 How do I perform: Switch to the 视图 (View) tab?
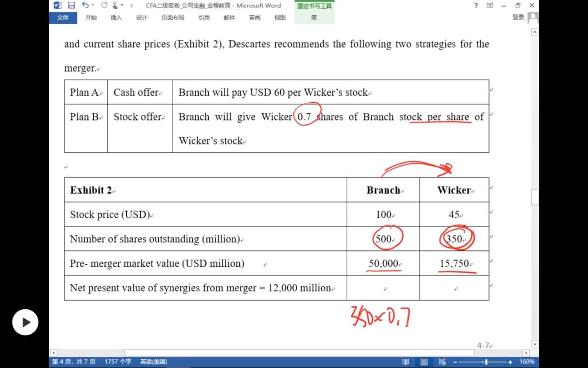coord(280,18)
